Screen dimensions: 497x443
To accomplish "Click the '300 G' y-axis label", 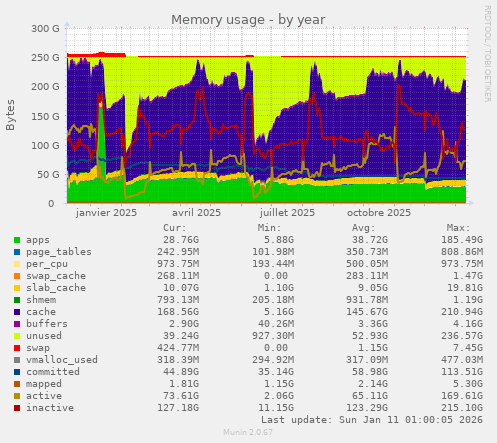I will pyautogui.click(x=45, y=29).
